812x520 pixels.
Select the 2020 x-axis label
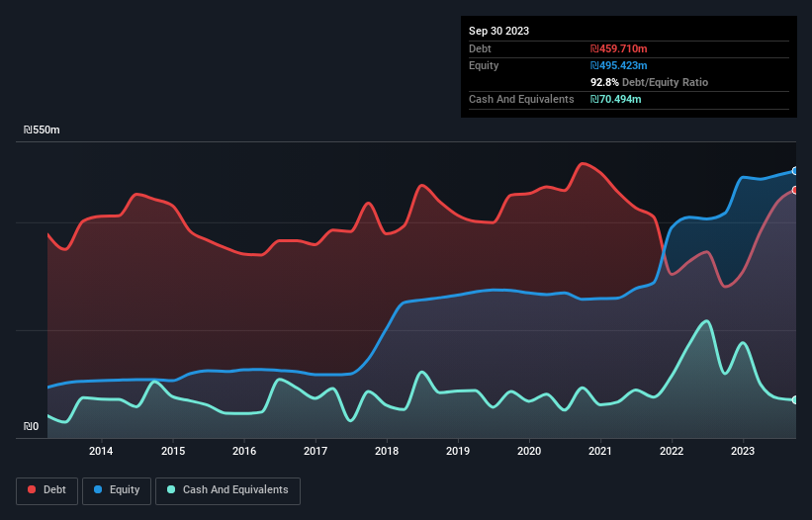coord(529,451)
